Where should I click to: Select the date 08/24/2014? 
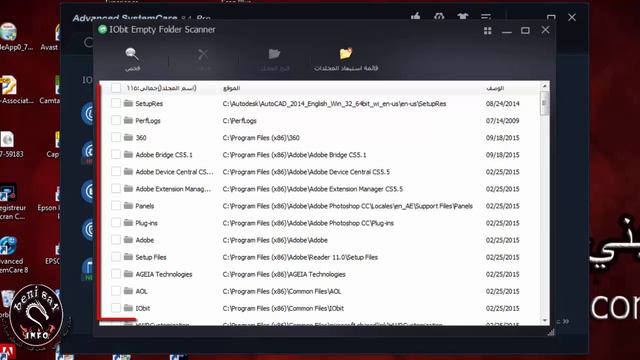(502, 104)
